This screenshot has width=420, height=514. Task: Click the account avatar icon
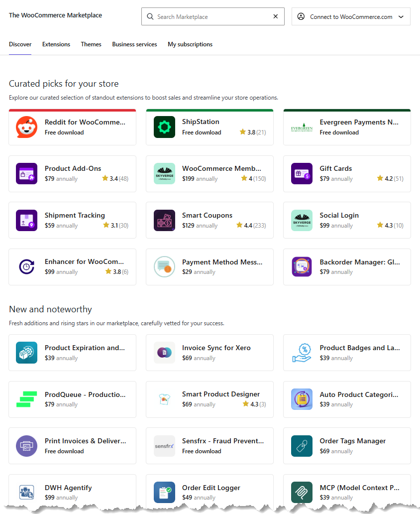[301, 16]
